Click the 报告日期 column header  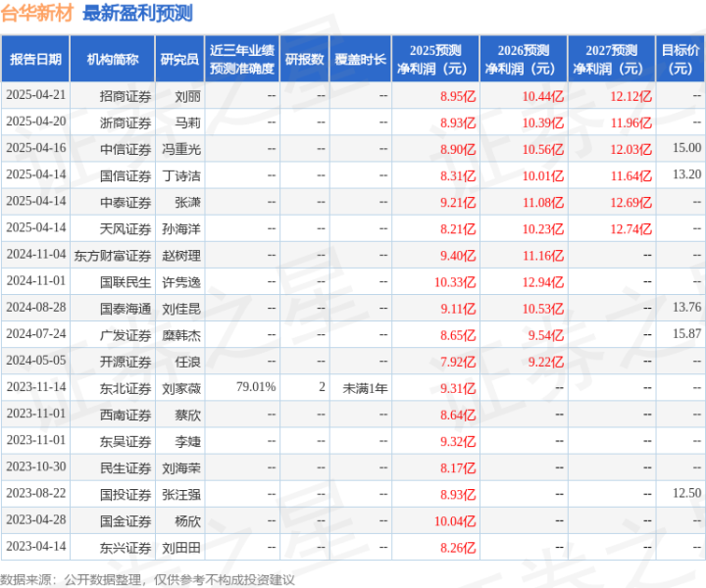point(35,60)
